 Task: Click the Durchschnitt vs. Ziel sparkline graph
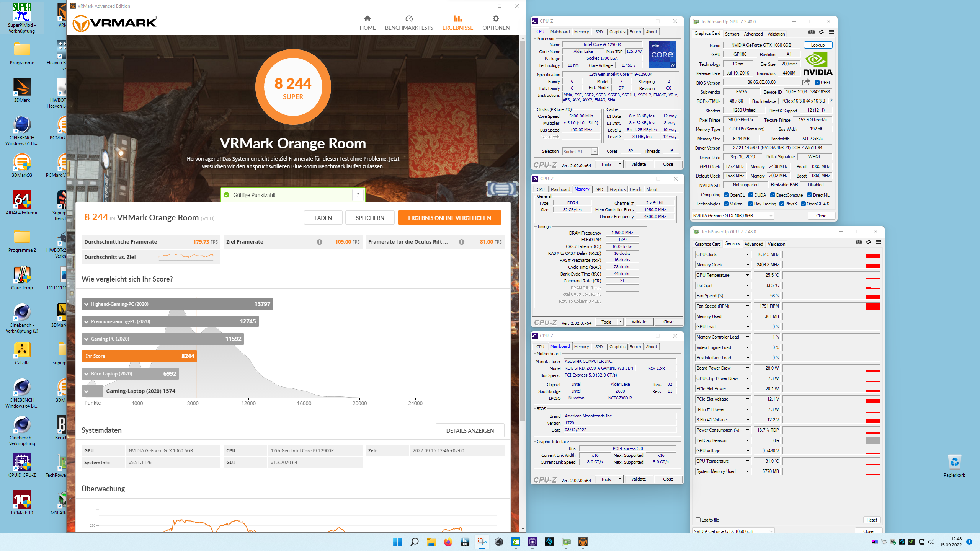186,257
